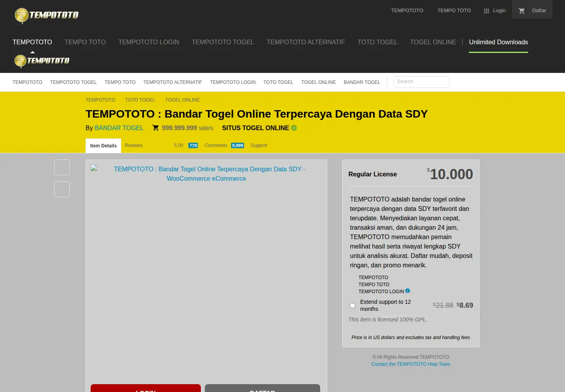Click TOGEL ONLINE in dark main nav
The height and width of the screenshot is (392, 565).
coord(433,42)
